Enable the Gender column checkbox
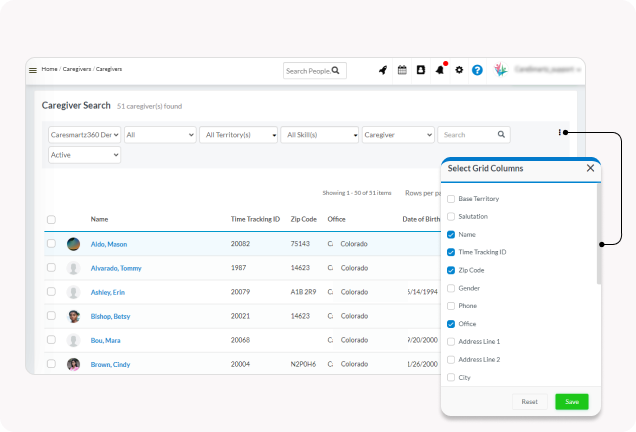This screenshot has height=432, width=636. point(451,288)
